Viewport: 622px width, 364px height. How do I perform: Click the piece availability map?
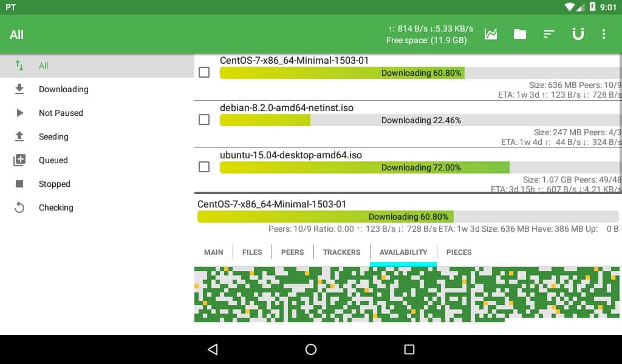click(407, 294)
